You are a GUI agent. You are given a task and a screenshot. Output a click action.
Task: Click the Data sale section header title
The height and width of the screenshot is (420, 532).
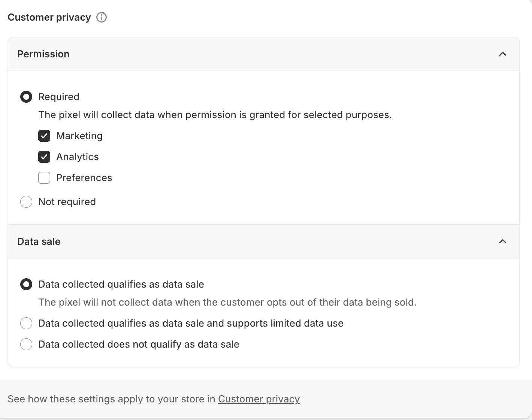39,241
